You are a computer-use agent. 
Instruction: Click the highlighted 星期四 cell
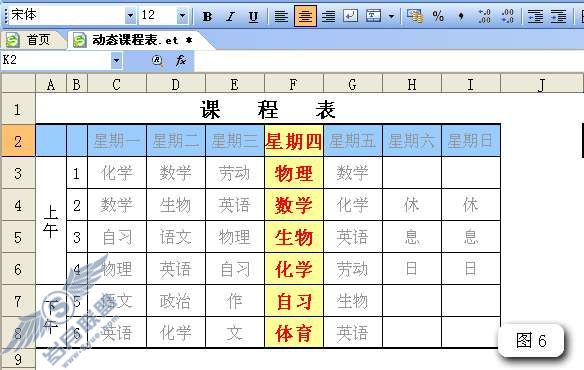294,141
